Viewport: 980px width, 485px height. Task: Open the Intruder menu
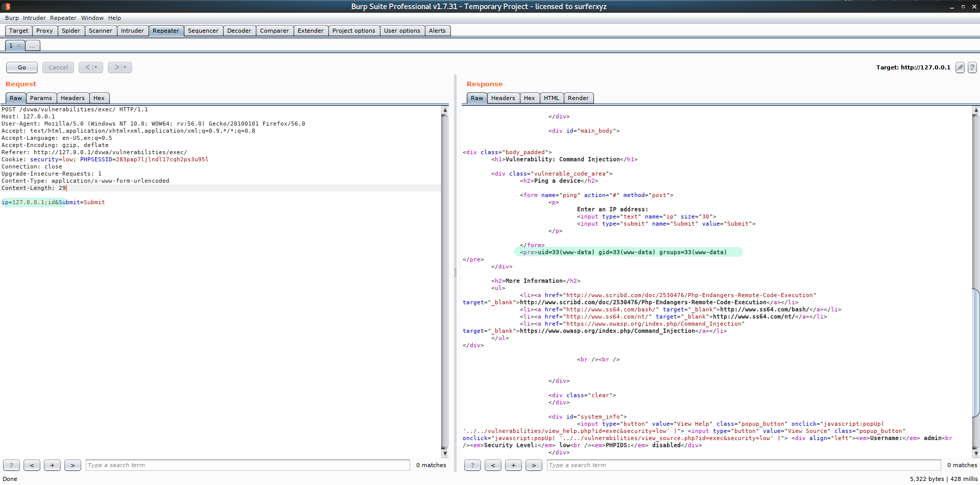tap(34, 18)
